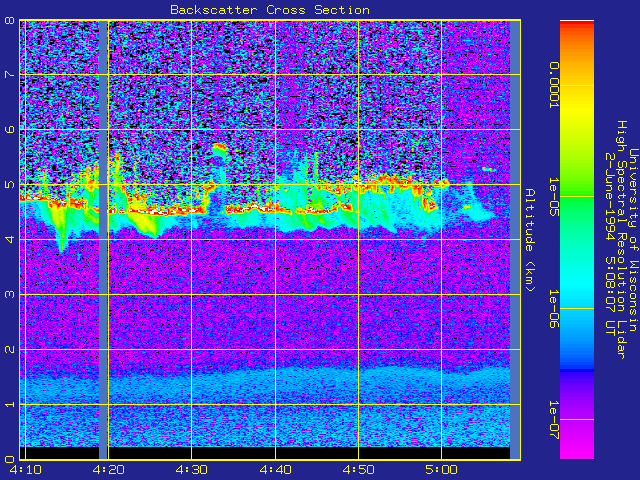The width and height of the screenshot is (640, 480).
Task: Click 'University of Wisconsin' caption text
Action: 633,240
